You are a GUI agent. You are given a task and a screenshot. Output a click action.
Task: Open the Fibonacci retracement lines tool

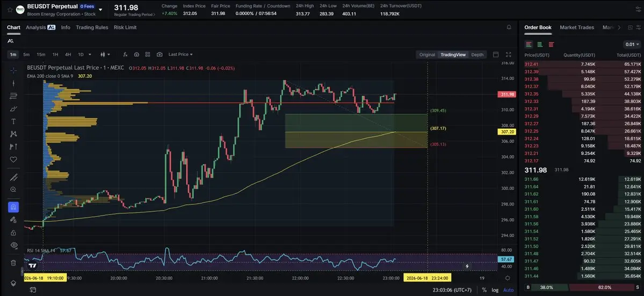tap(13, 96)
